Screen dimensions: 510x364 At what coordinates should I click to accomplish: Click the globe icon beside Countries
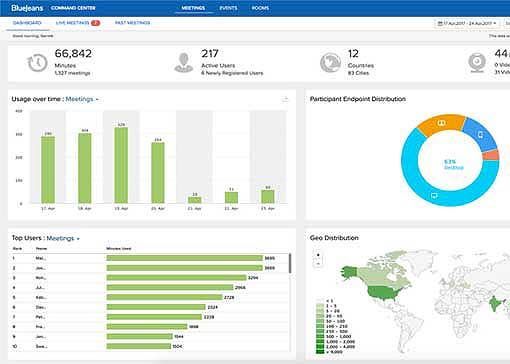330,63
